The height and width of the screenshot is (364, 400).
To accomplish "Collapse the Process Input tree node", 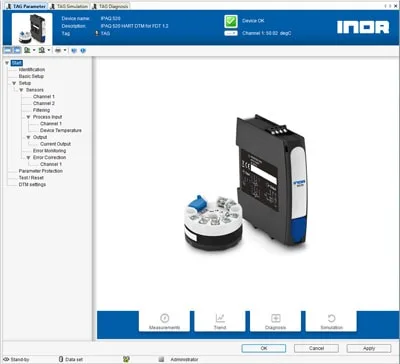I will click(x=28, y=117).
